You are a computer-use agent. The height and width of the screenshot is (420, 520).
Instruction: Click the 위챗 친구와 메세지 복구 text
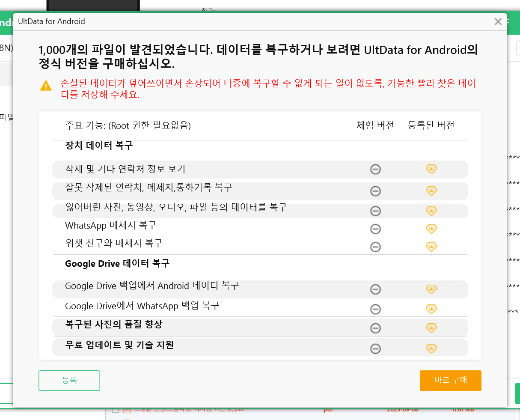pos(114,243)
